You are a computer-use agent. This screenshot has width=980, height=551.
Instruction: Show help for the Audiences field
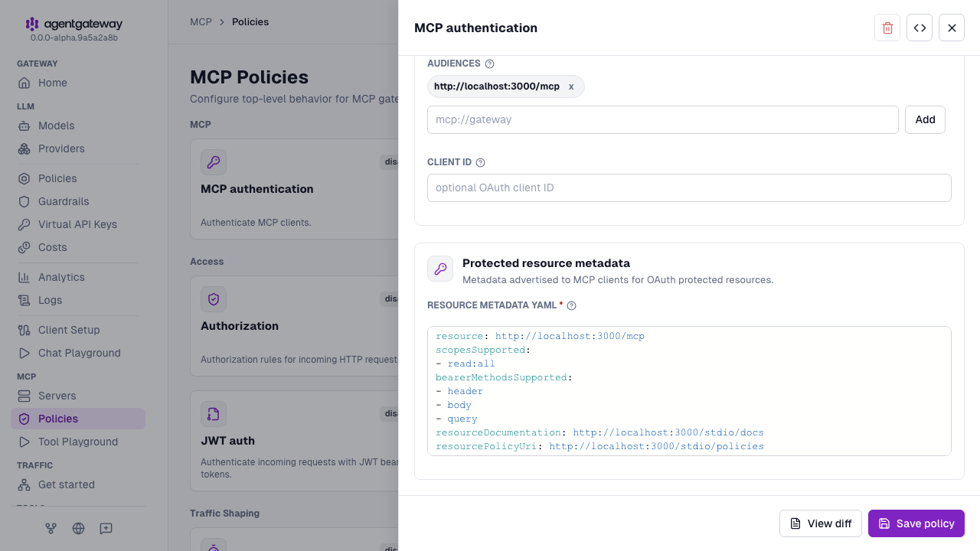(x=490, y=64)
